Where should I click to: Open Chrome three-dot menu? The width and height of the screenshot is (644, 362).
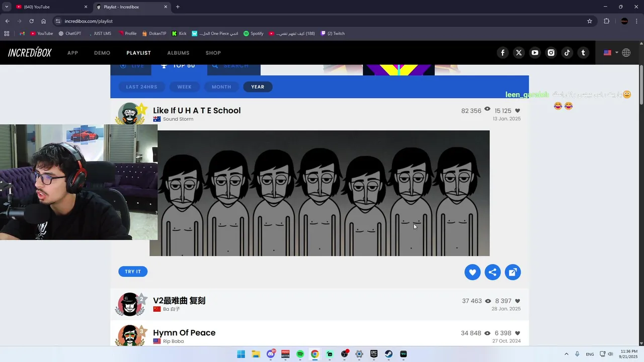pyautogui.click(x=637, y=21)
